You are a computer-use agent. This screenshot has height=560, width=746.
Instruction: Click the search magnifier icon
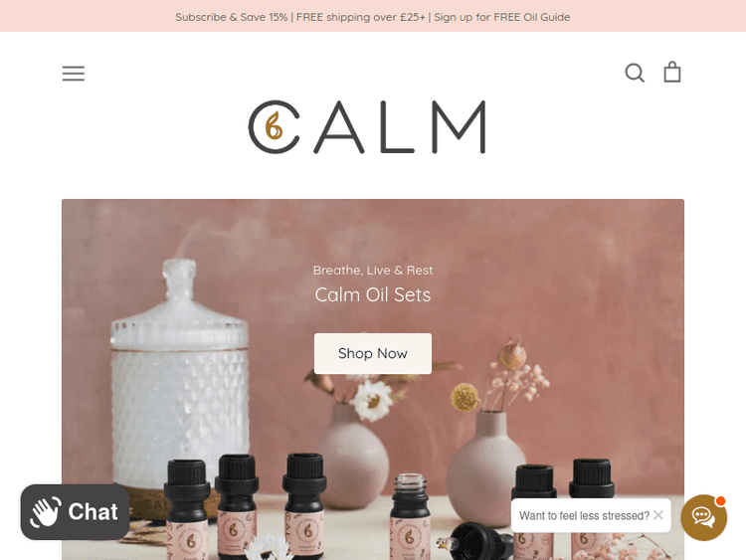point(635,73)
